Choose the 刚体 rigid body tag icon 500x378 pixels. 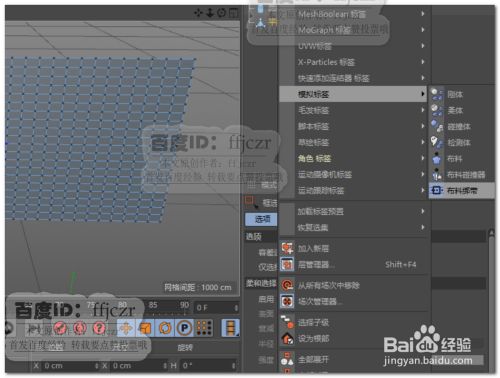437,94
